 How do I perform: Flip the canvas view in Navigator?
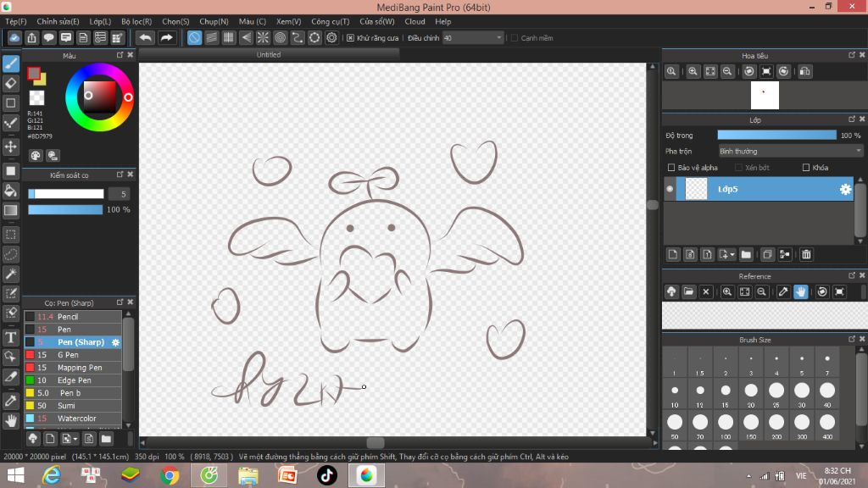pyautogui.click(x=805, y=71)
